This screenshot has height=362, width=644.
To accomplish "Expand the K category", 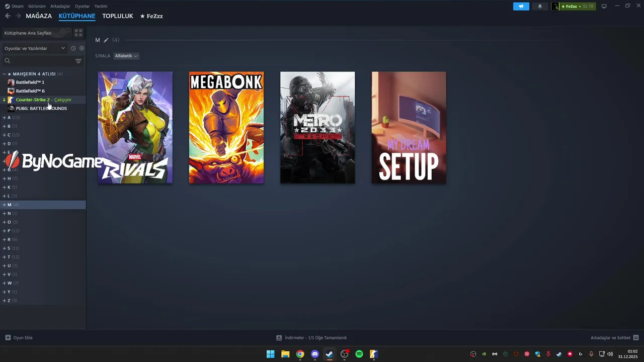I will (x=4, y=187).
